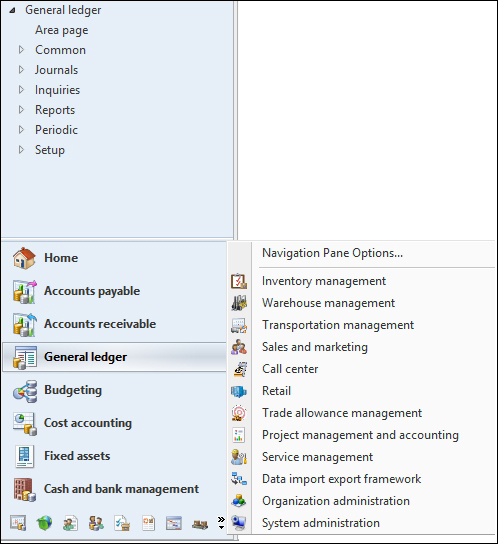Expand the Journals node arrow
The image size is (498, 544).
click(x=21, y=70)
